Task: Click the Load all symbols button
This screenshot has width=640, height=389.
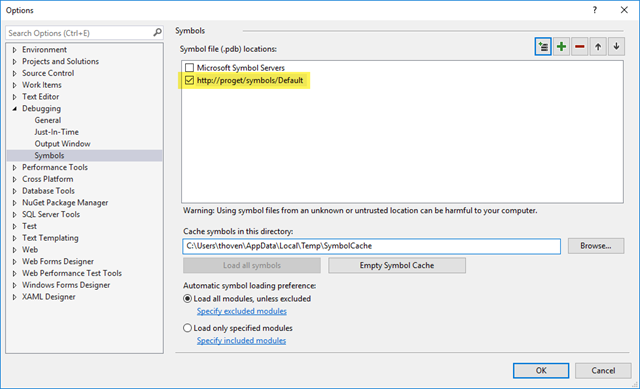Action: [252, 266]
